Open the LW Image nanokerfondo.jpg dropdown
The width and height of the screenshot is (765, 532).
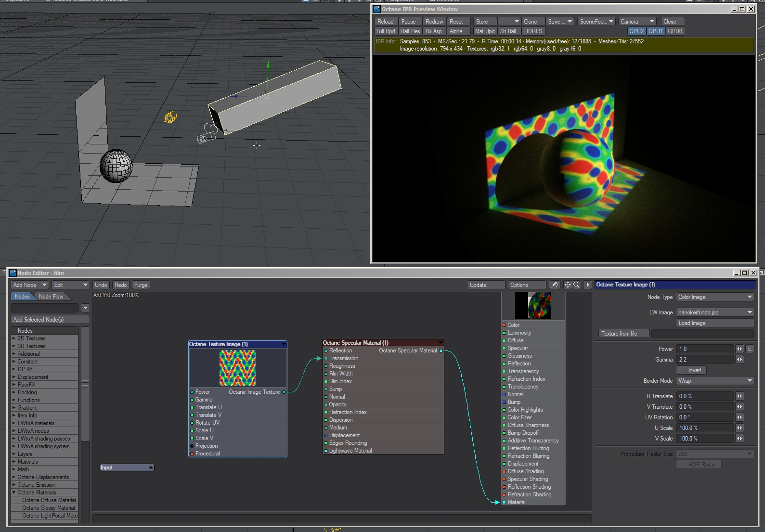715,312
